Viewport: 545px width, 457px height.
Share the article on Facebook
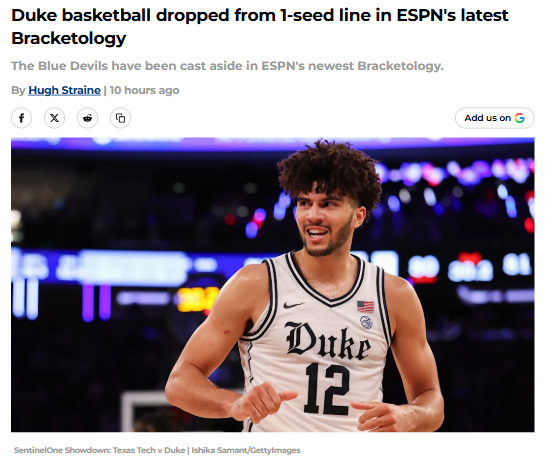[22, 118]
